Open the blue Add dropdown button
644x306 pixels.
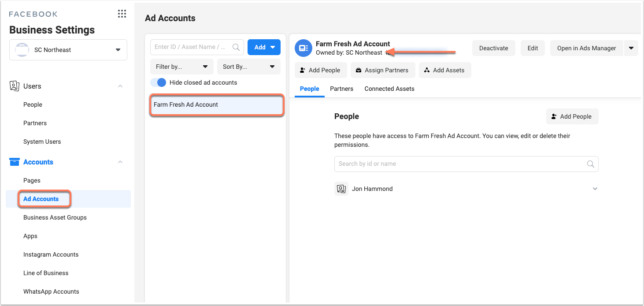[x=264, y=47]
